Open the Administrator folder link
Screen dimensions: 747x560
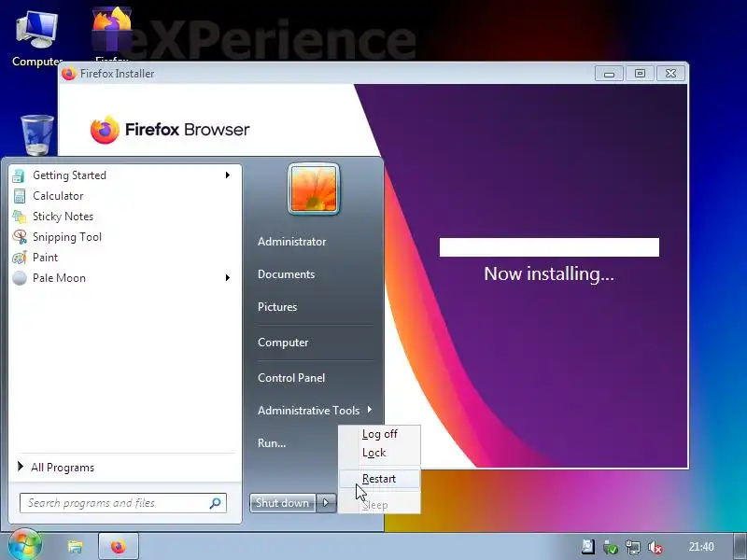[x=292, y=242]
